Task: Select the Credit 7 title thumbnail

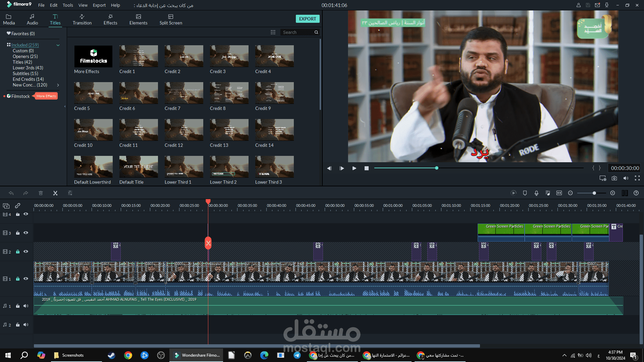Action: (184, 93)
